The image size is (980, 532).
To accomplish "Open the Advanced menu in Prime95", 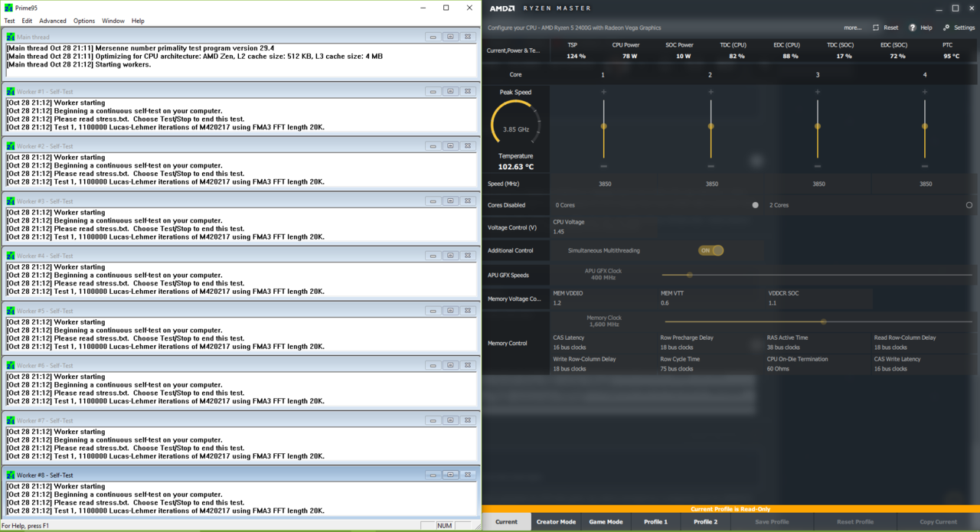I will pyautogui.click(x=53, y=21).
